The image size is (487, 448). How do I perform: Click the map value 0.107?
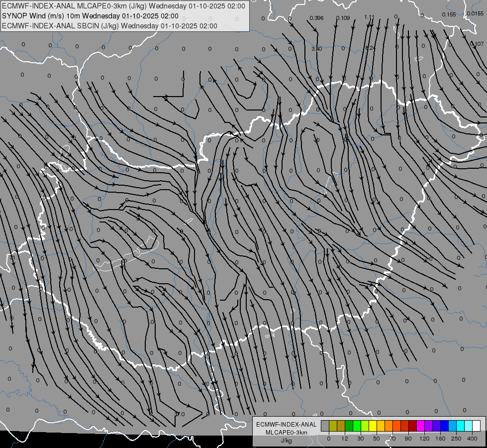[477, 44]
